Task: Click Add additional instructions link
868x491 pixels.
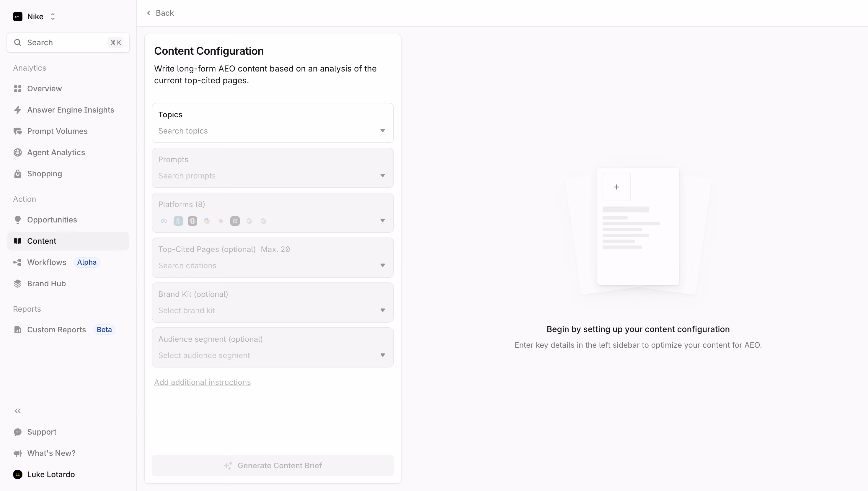Action: click(203, 382)
